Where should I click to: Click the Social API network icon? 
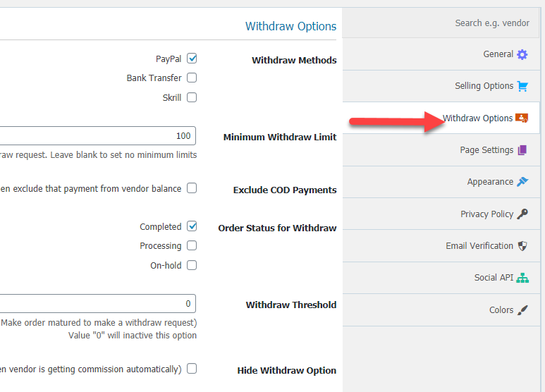click(x=522, y=278)
